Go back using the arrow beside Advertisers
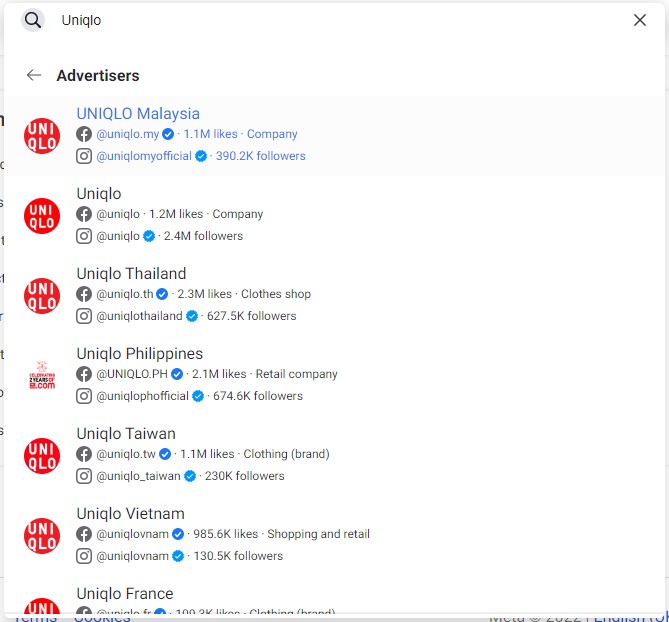 (x=34, y=76)
